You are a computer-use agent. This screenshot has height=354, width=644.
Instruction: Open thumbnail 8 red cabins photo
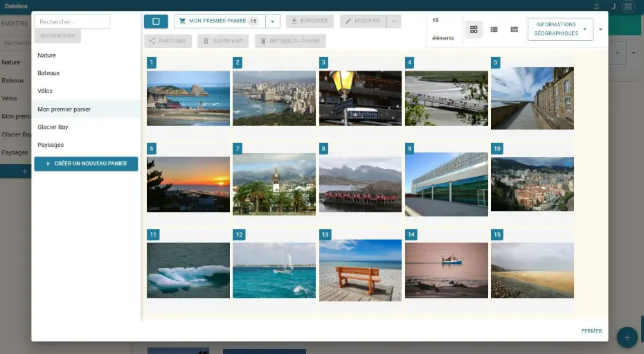coord(360,184)
